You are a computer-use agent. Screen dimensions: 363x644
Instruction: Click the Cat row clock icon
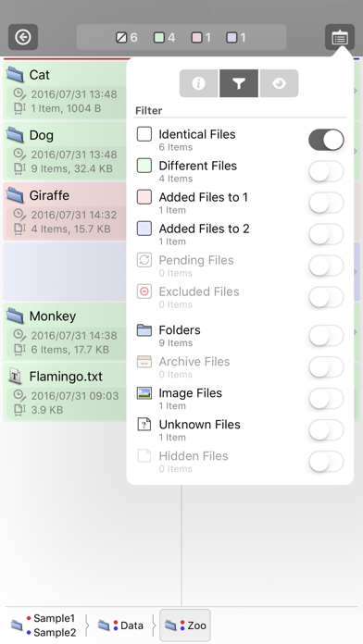pyautogui.click(x=19, y=94)
